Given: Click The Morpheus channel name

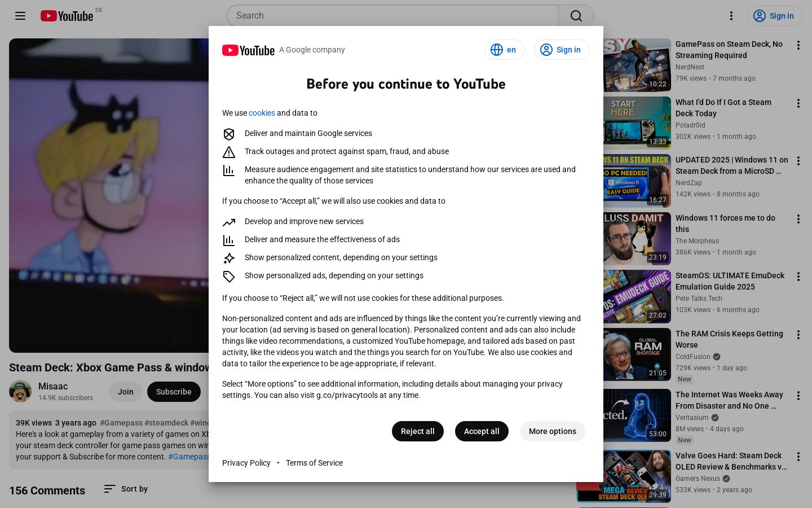Looking at the screenshot, I should pyautogui.click(x=697, y=241).
